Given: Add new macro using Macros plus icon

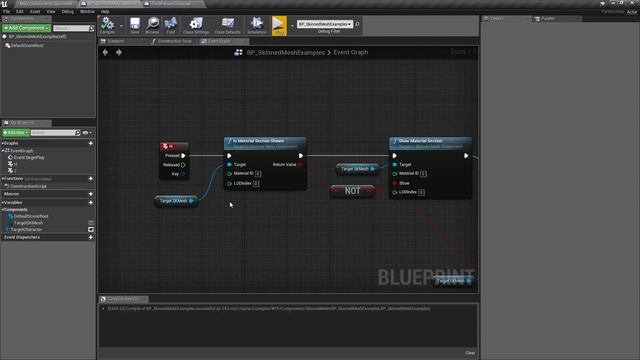Looking at the screenshot, I should (91, 194).
